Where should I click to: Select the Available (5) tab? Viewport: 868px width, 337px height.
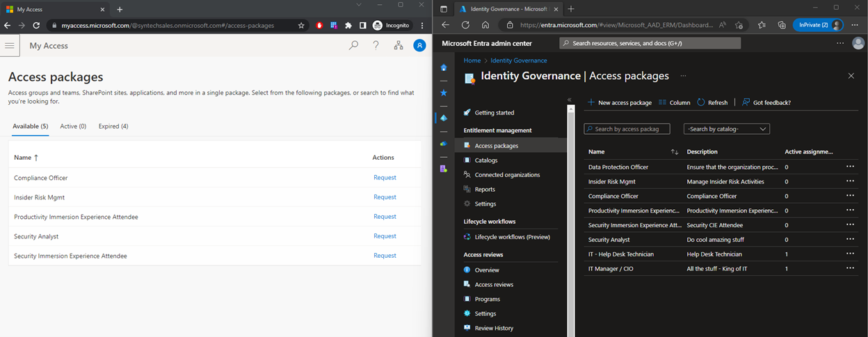[x=30, y=126]
